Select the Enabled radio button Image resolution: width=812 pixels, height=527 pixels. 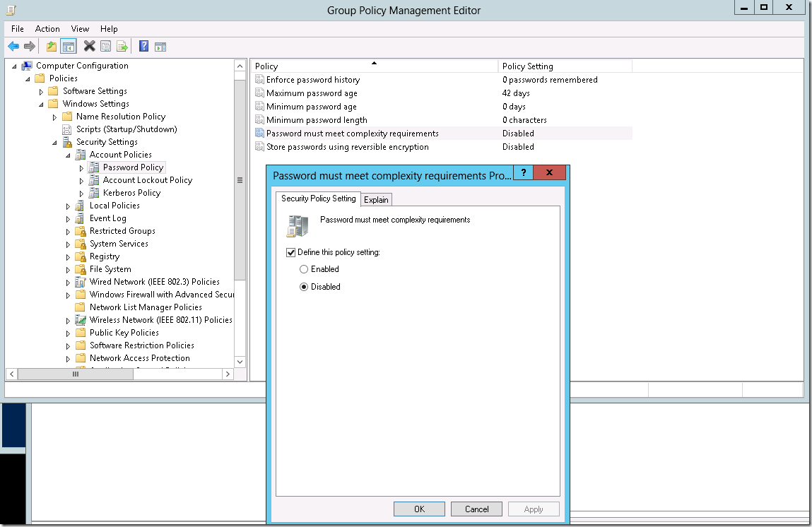pyautogui.click(x=304, y=269)
